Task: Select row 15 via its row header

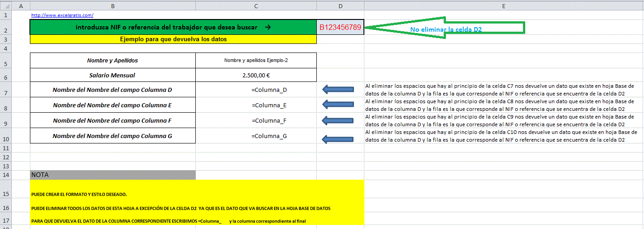Action: (7, 190)
